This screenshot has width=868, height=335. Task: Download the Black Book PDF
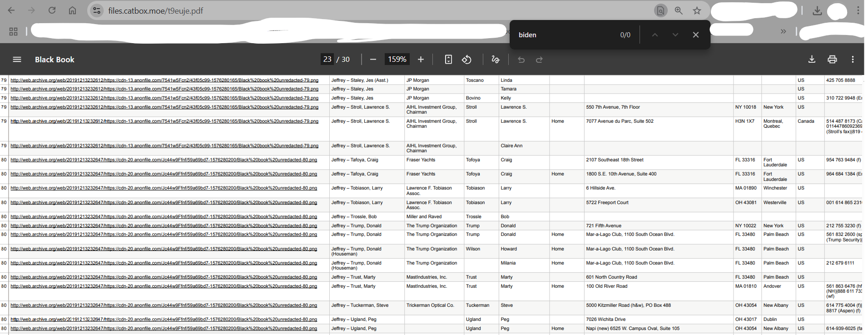coord(812,60)
